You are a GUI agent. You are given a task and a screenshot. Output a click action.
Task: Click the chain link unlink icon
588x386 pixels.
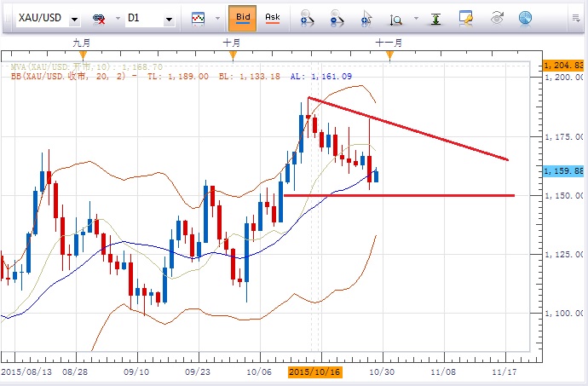coord(98,18)
